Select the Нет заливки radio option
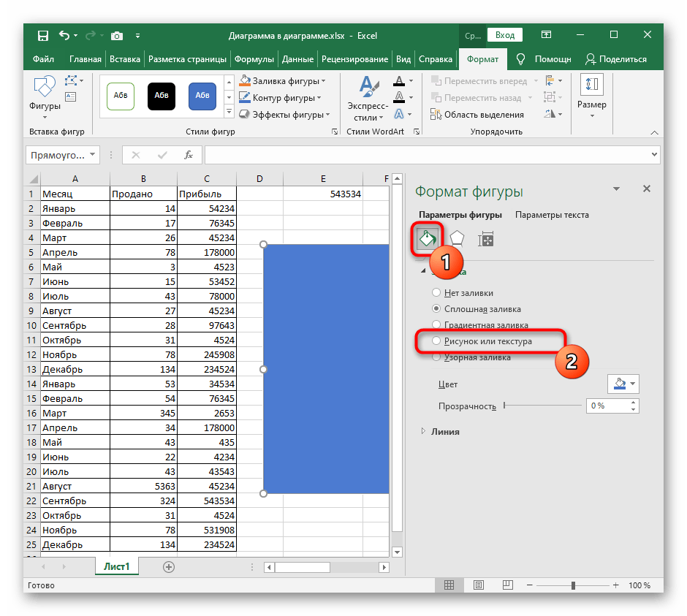This screenshot has width=687, height=616. pos(436,292)
